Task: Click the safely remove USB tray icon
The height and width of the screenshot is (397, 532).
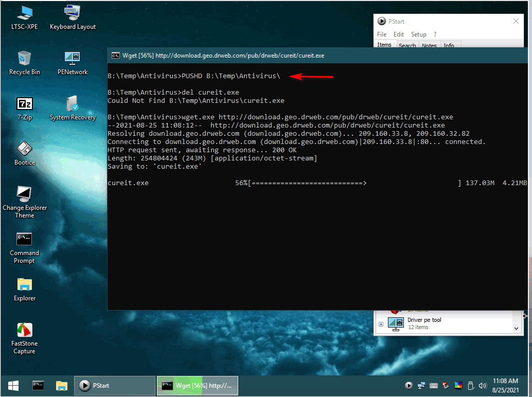Action: (x=471, y=386)
